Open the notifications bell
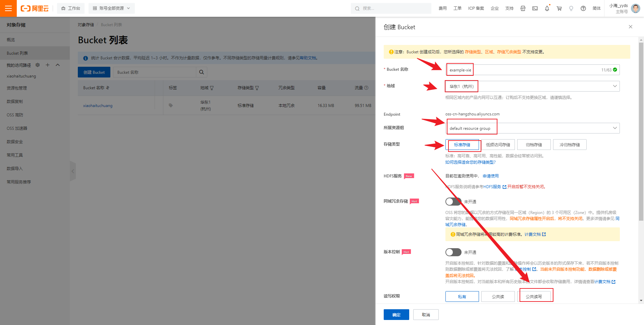This screenshot has height=325, width=644. [547, 8]
